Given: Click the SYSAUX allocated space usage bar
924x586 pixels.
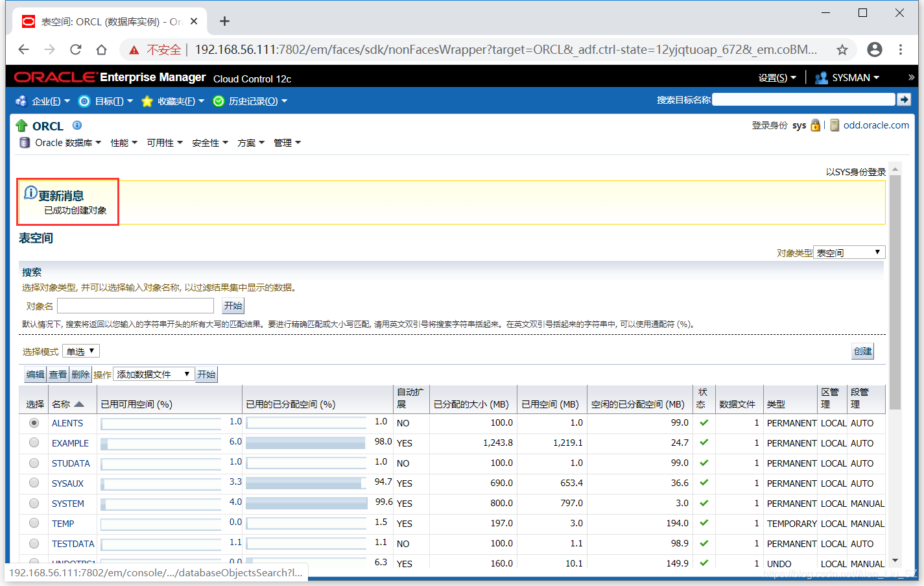Looking at the screenshot, I should (x=306, y=483).
